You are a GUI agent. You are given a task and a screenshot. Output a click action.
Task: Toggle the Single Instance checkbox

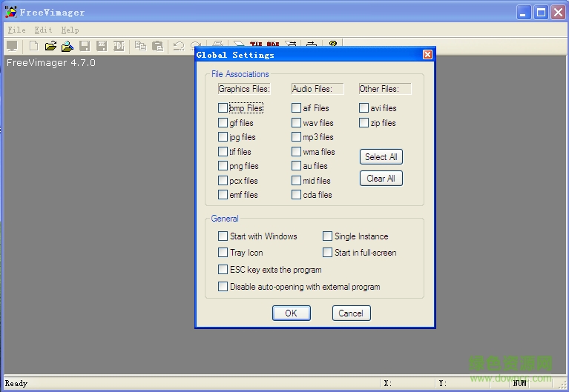tap(328, 236)
